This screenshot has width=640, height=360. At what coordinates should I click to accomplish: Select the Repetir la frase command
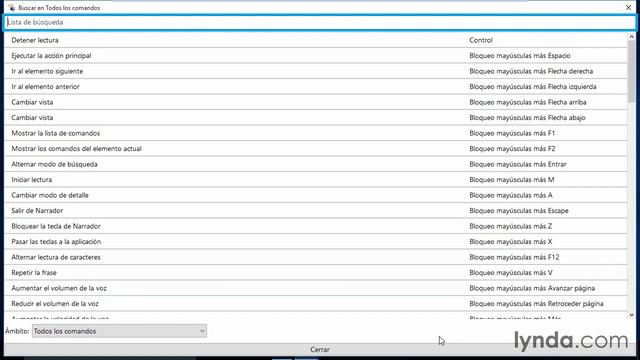316,273
